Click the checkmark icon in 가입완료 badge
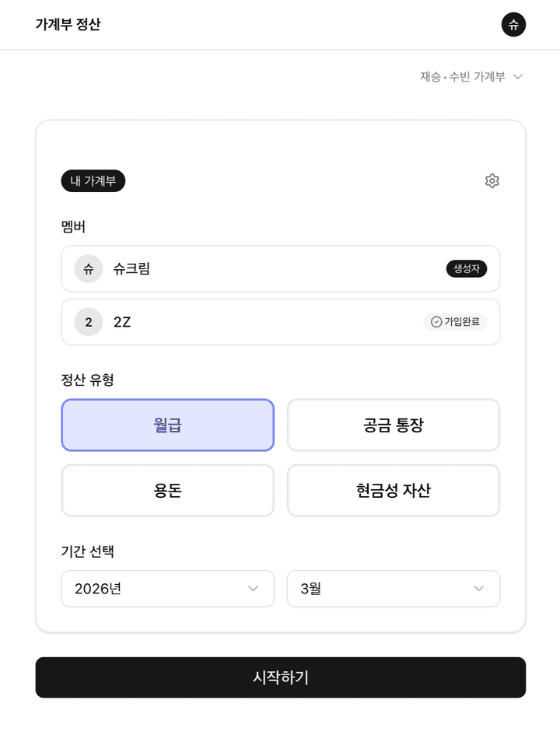 (x=435, y=321)
